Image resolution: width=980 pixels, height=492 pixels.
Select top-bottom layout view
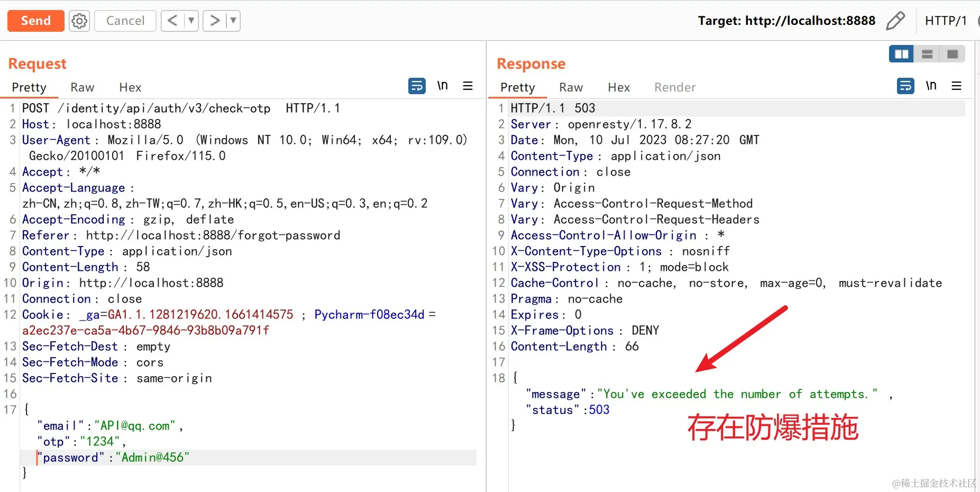pos(927,54)
